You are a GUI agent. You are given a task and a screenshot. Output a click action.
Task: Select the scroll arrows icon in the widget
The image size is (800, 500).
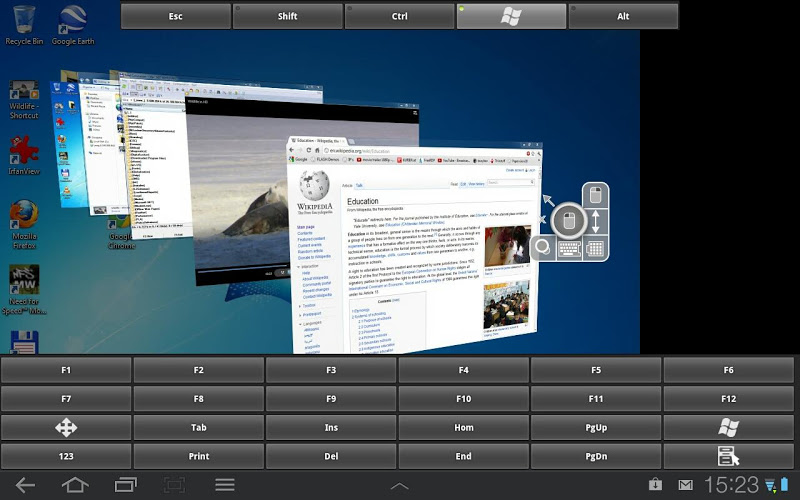(595, 220)
